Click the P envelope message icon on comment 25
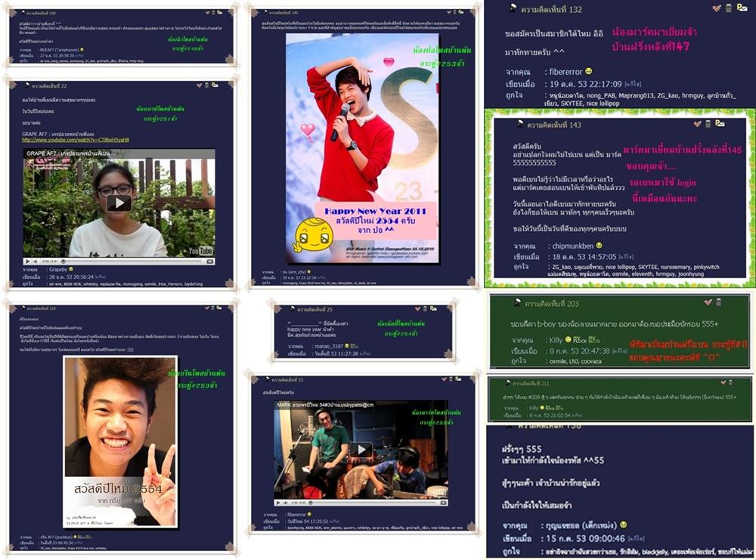Image resolution: width=756 pixels, height=560 pixels. 433,308
